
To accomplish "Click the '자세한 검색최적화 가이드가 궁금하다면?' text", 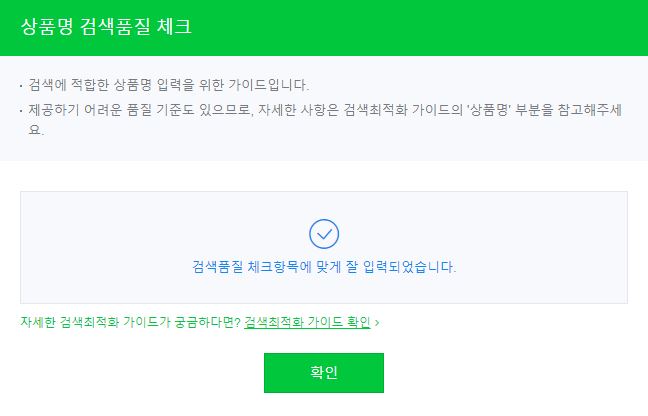I will (x=130, y=322).
